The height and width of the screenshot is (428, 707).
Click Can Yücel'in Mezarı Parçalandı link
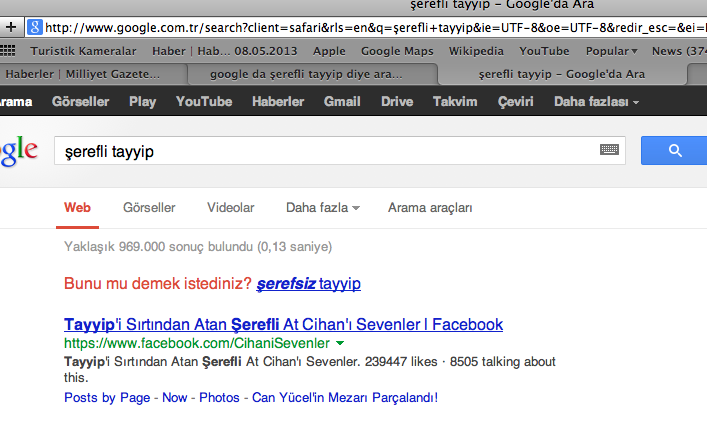345,397
